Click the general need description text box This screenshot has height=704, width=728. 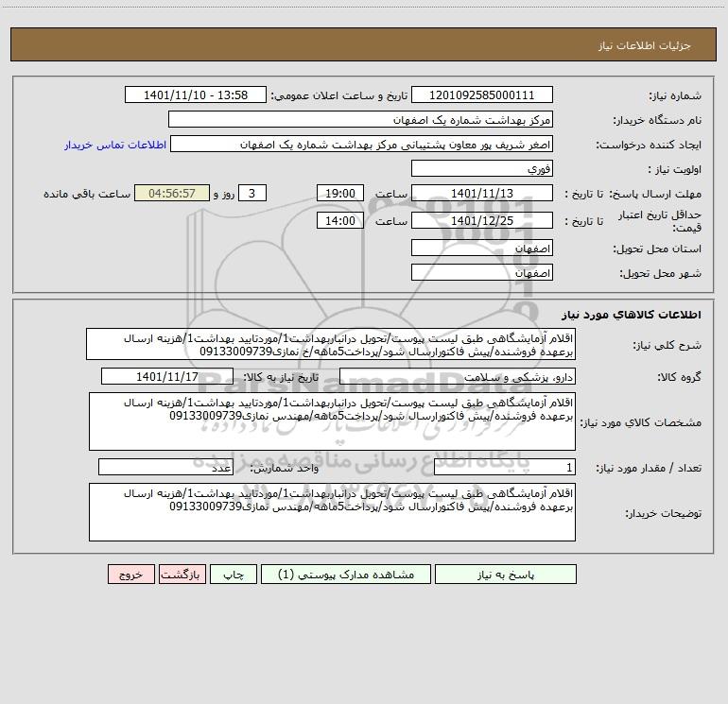[x=331, y=344]
